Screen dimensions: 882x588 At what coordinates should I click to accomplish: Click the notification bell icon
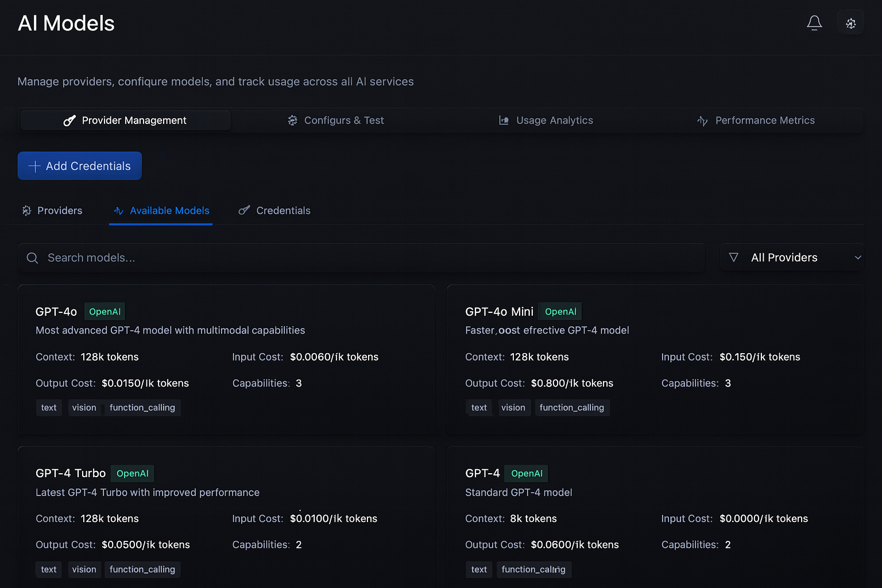814,23
